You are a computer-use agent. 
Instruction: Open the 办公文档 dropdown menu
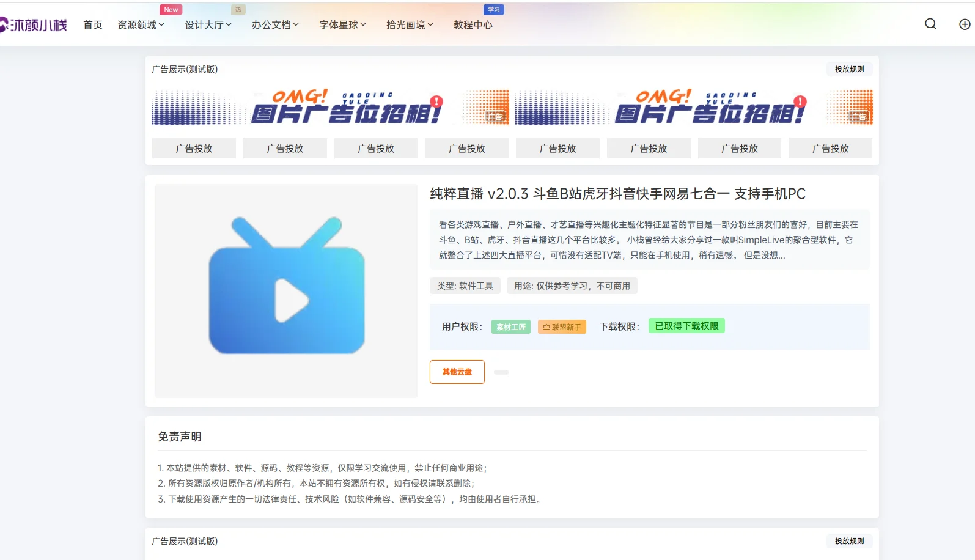(x=275, y=25)
